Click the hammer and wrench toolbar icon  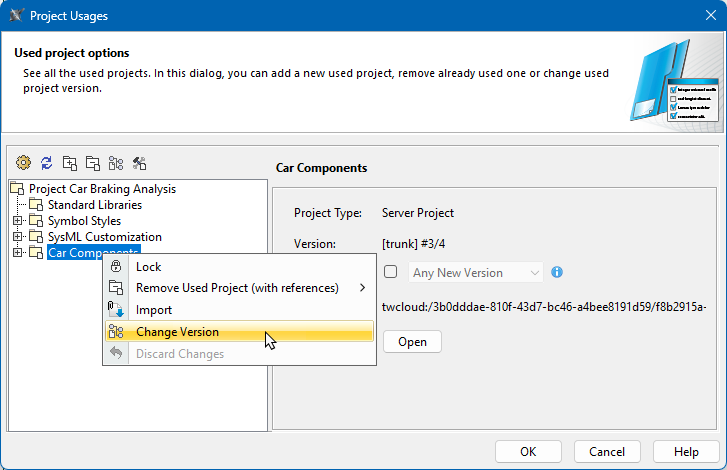click(x=139, y=162)
